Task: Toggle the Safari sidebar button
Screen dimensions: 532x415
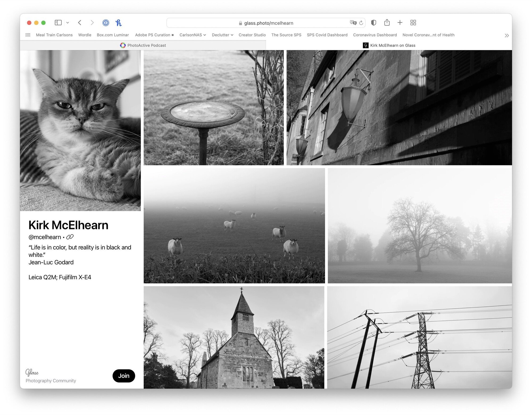Action: pyautogui.click(x=58, y=23)
